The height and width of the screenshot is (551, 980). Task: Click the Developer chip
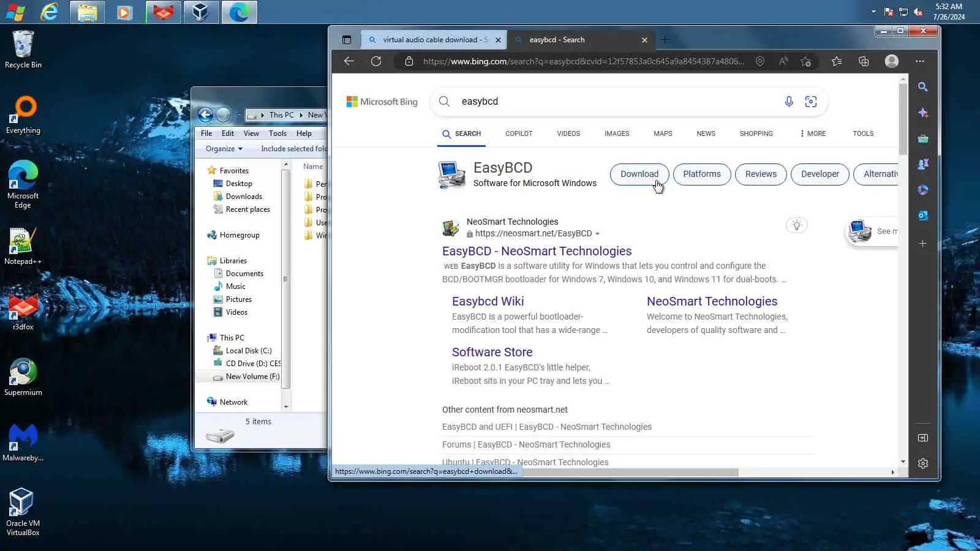click(820, 174)
